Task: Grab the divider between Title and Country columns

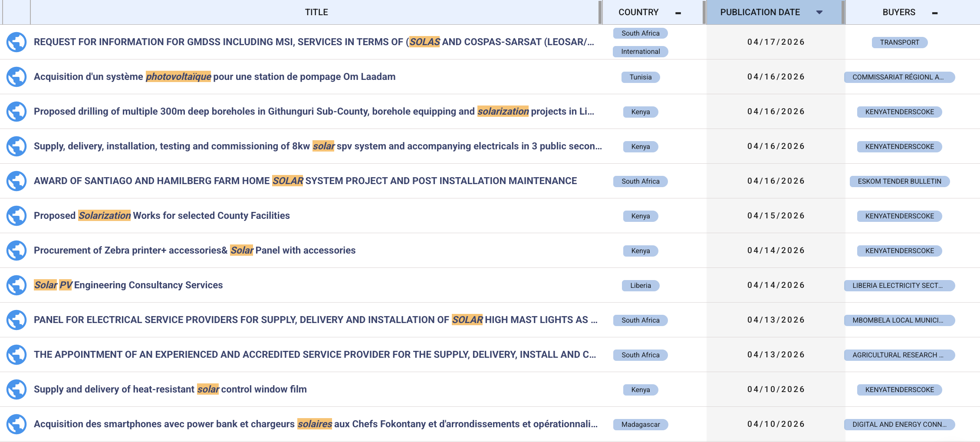Action: tap(600, 12)
